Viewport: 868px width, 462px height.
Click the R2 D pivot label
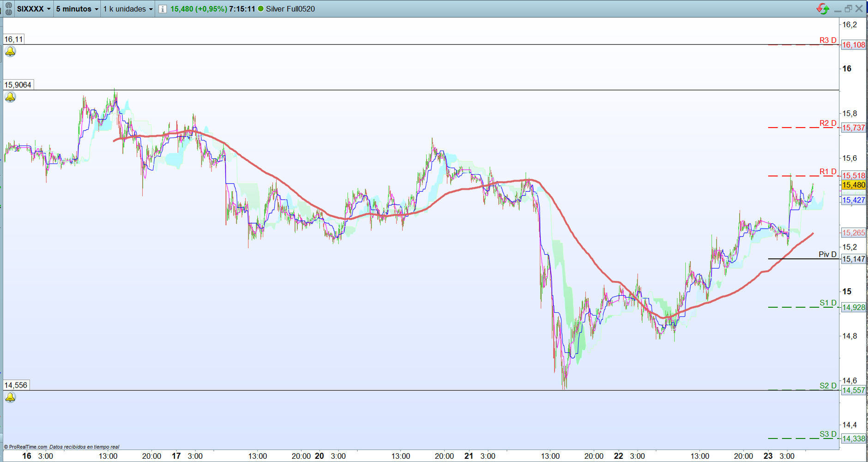[828, 123]
